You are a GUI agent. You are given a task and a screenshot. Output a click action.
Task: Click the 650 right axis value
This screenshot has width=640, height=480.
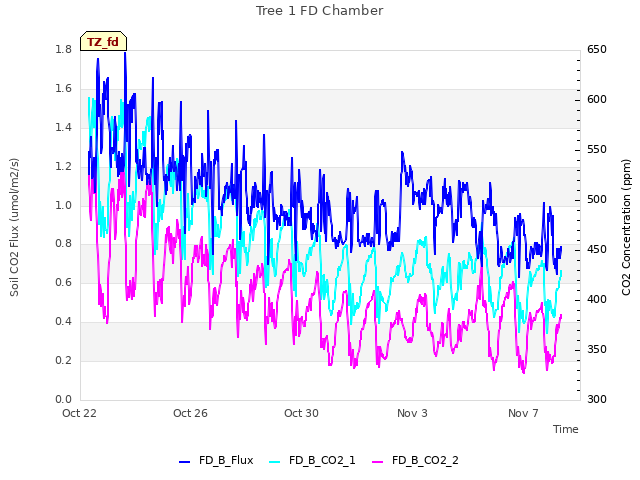[x=597, y=49]
